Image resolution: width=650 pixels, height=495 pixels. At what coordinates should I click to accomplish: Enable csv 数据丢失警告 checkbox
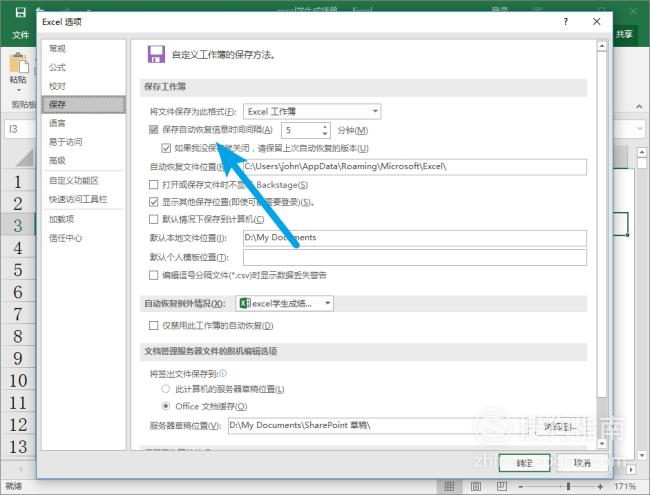[153, 275]
